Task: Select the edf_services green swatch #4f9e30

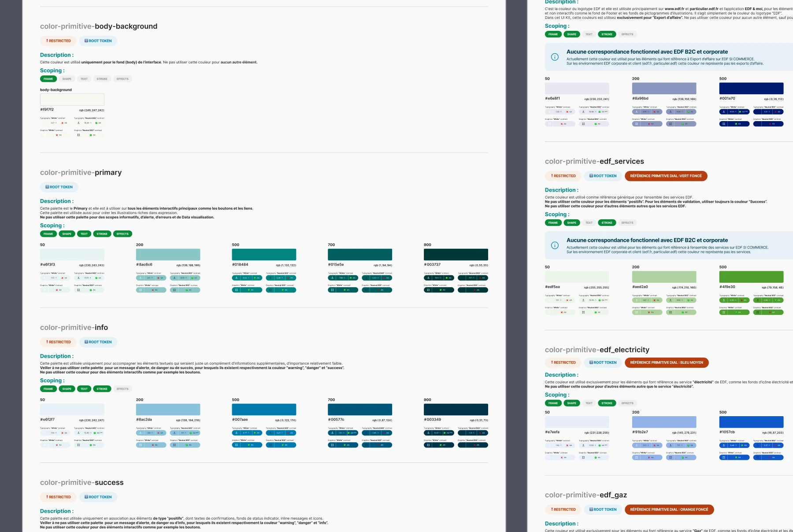Action: coord(752,277)
